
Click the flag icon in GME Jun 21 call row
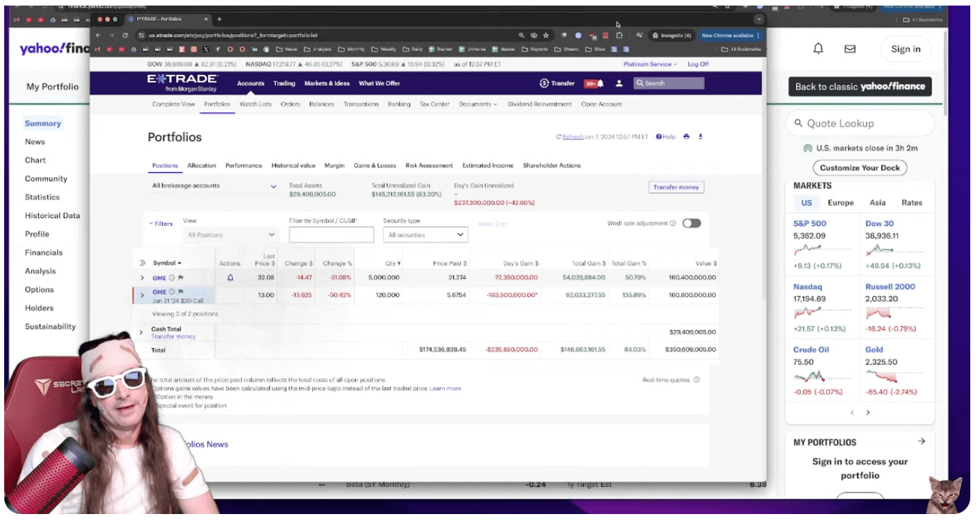181,292
